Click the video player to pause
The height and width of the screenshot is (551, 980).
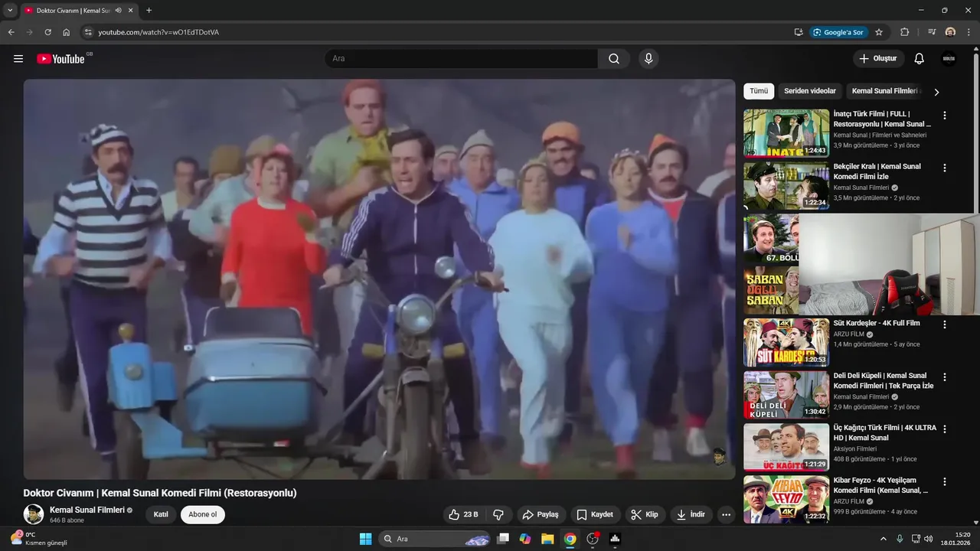click(379, 279)
